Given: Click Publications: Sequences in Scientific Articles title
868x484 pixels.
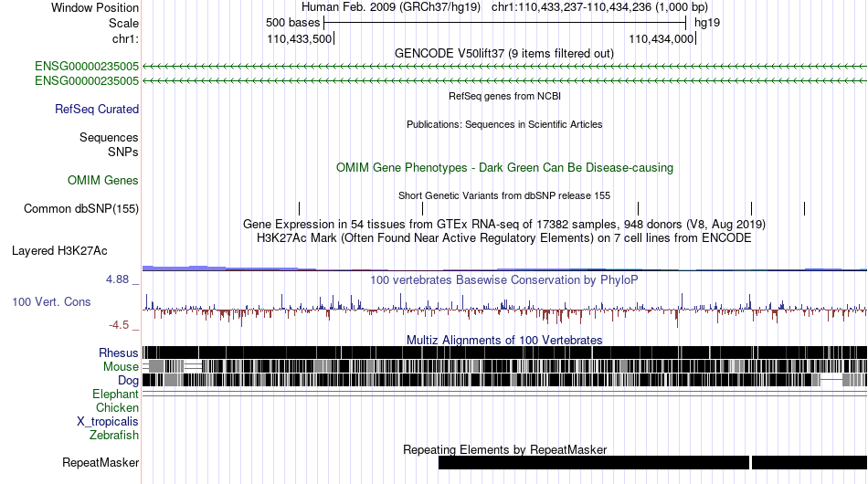Looking at the screenshot, I should tap(504, 124).
